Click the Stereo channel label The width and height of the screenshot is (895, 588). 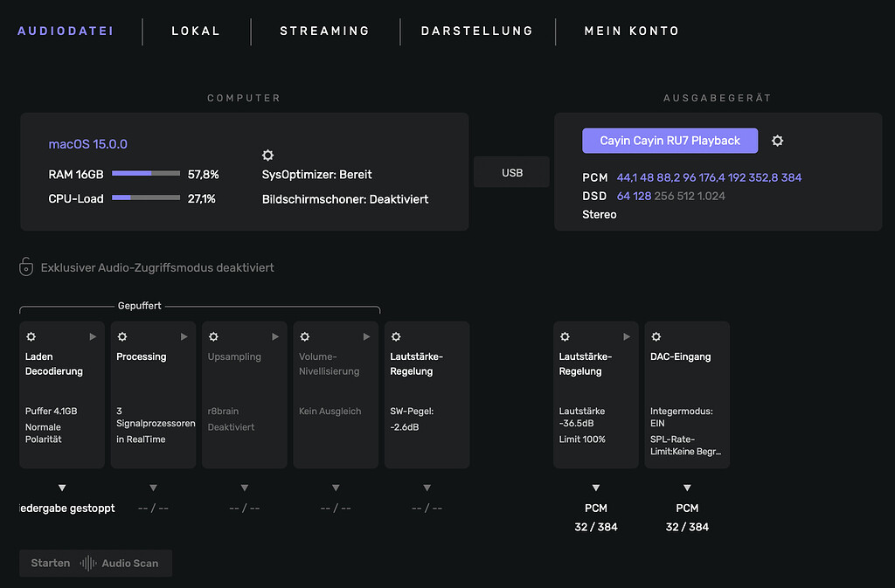click(600, 214)
